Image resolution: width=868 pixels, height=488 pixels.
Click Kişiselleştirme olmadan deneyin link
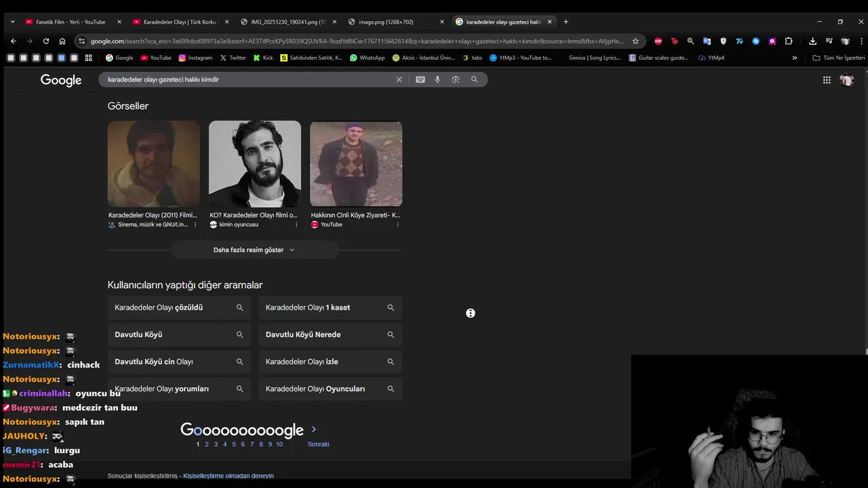pyautogui.click(x=229, y=476)
